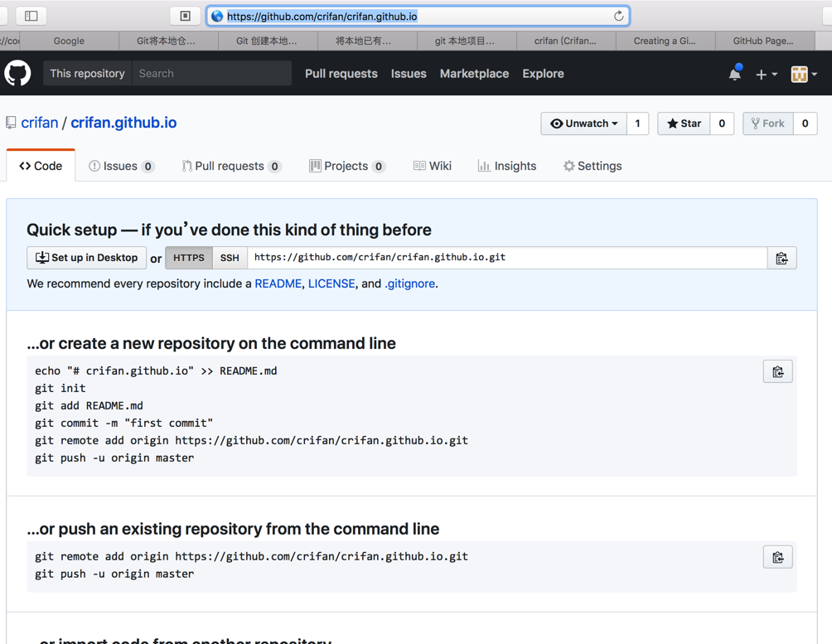Go to Marketplace in the header
The width and height of the screenshot is (832, 644).
point(474,74)
